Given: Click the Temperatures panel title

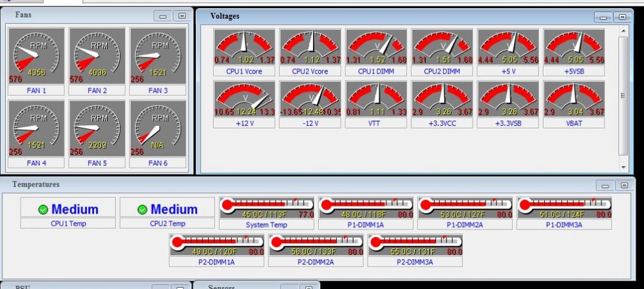Looking at the screenshot, I should click(x=35, y=184).
